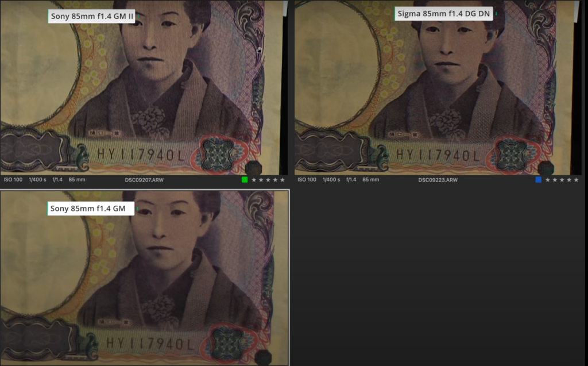Viewport: 588px width, 366px height.
Task: Click the f/1.4 aperture value for DSC09207.ARW
Action: (x=57, y=180)
